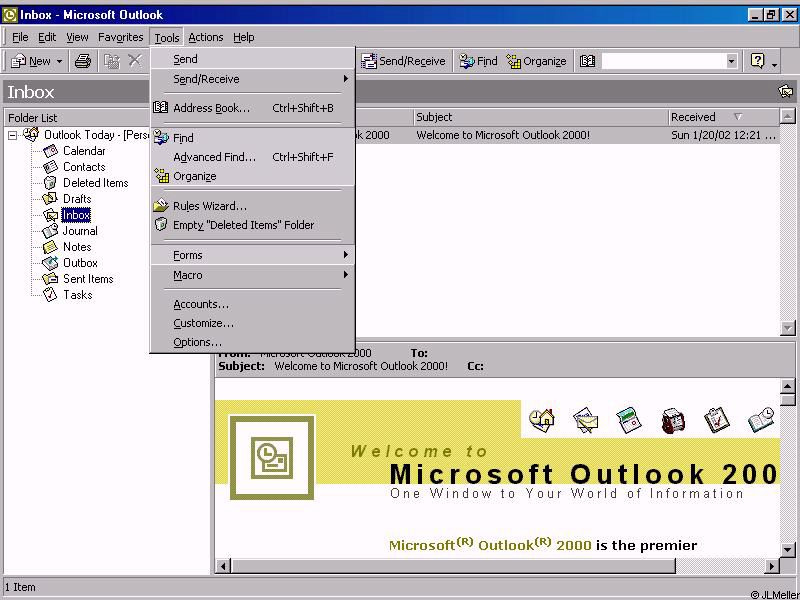Choose Find in the Tools menu
800x600 pixels.
253,138
